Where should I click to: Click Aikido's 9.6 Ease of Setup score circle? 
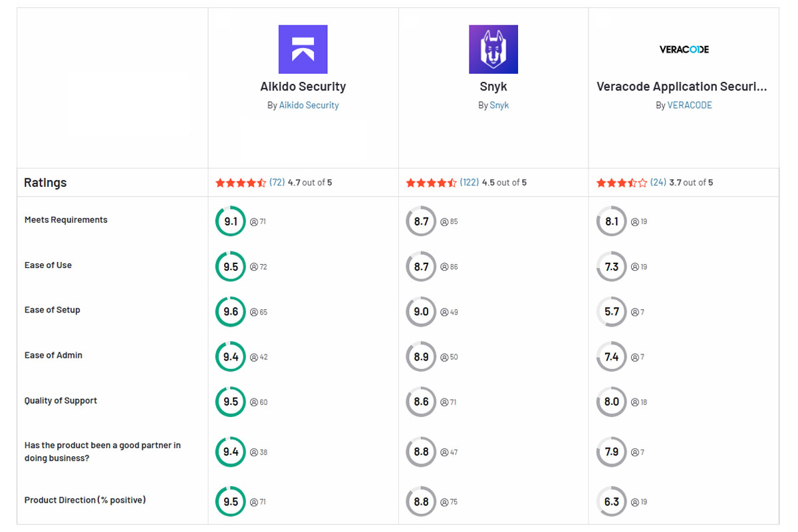click(x=231, y=312)
